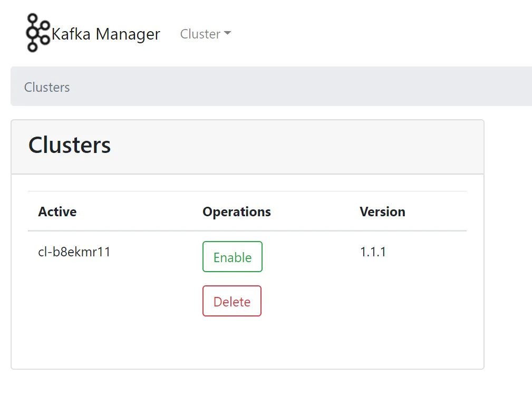Select version 1.1.1 in the table
The width and height of the screenshot is (532, 394).
(x=373, y=252)
